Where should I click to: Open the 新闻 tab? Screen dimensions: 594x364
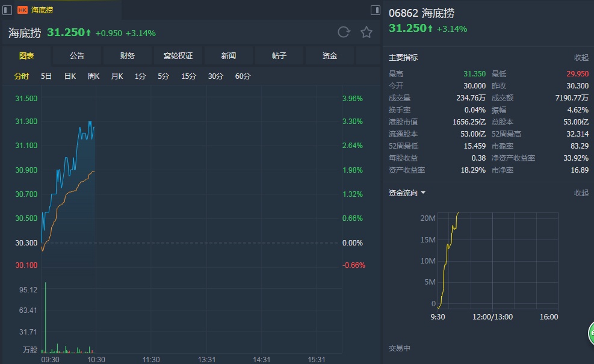click(229, 56)
